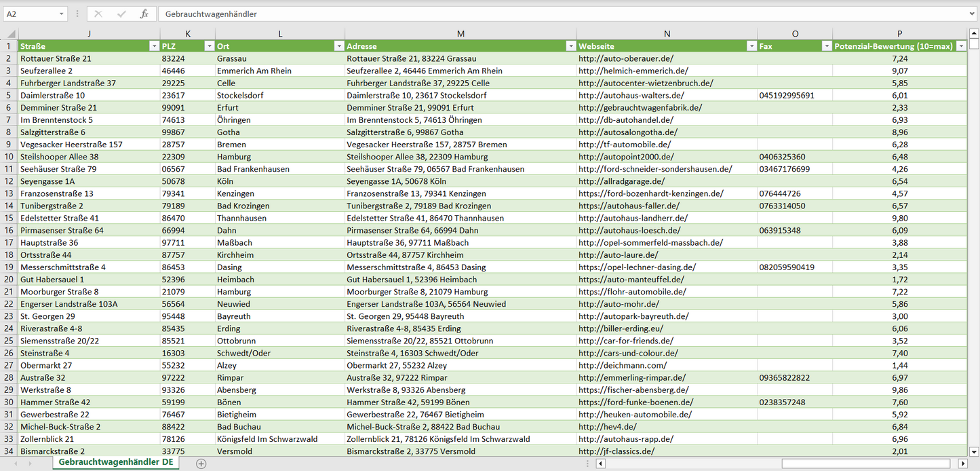This screenshot has height=471, width=980.
Task: Click the horizontal scrollbar right arrow
Action: click(x=962, y=464)
